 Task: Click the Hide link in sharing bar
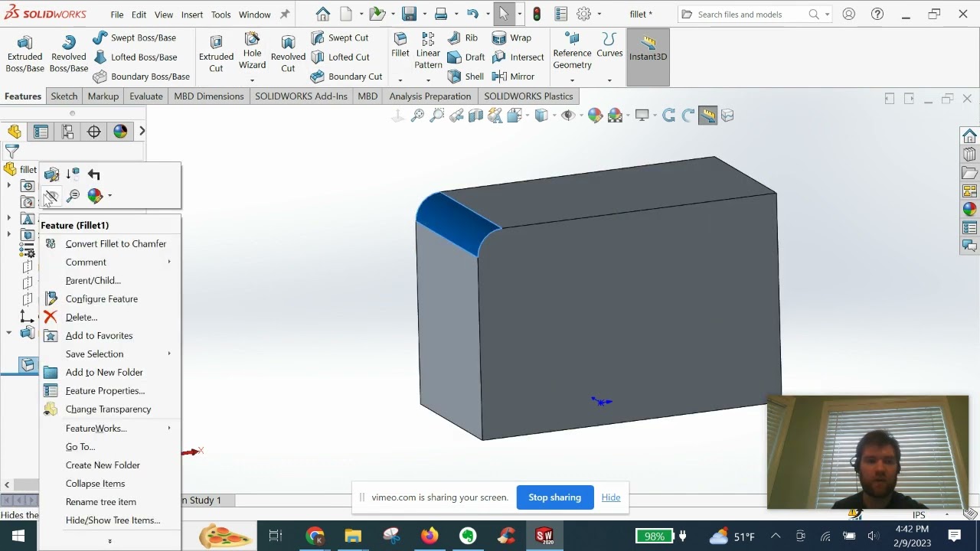click(611, 497)
